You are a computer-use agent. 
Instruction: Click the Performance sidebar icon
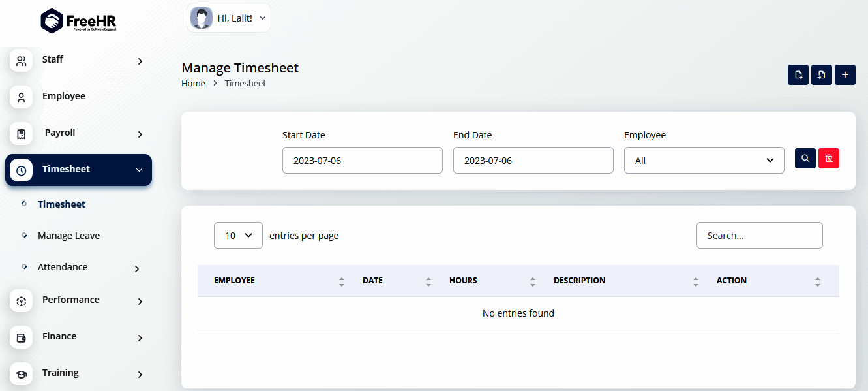[x=22, y=301]
